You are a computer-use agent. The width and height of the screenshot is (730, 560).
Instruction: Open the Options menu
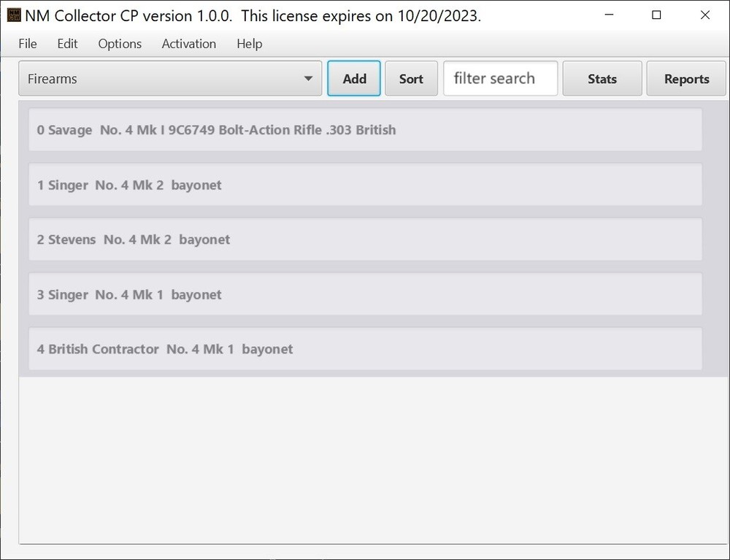point(119,44)
